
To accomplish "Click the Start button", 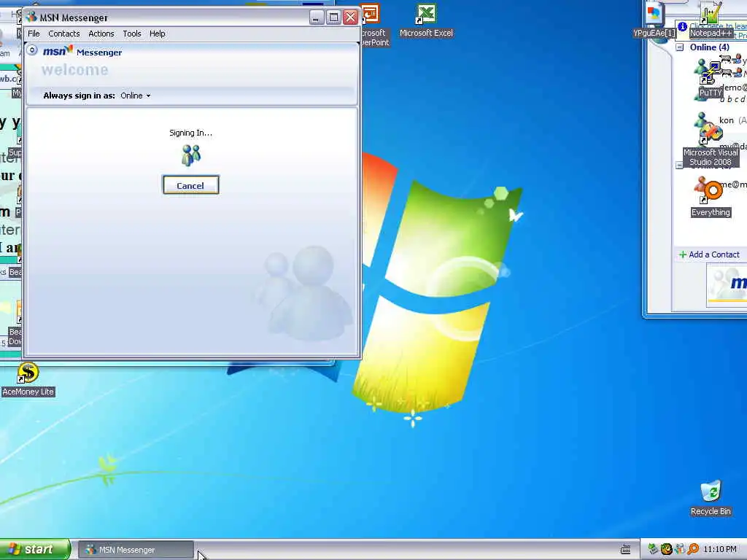I will pyautogui.click(x=34, y=549).
